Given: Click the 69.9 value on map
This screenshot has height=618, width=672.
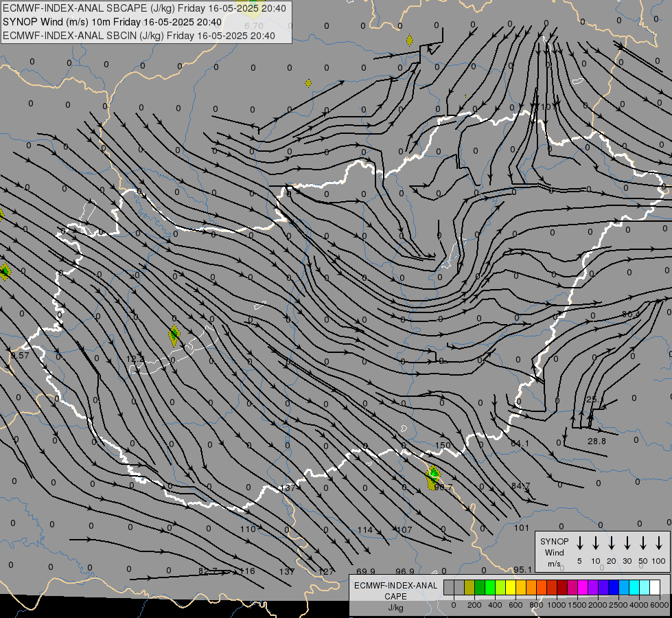Looking at the screenshot, I should coord(366,571).
